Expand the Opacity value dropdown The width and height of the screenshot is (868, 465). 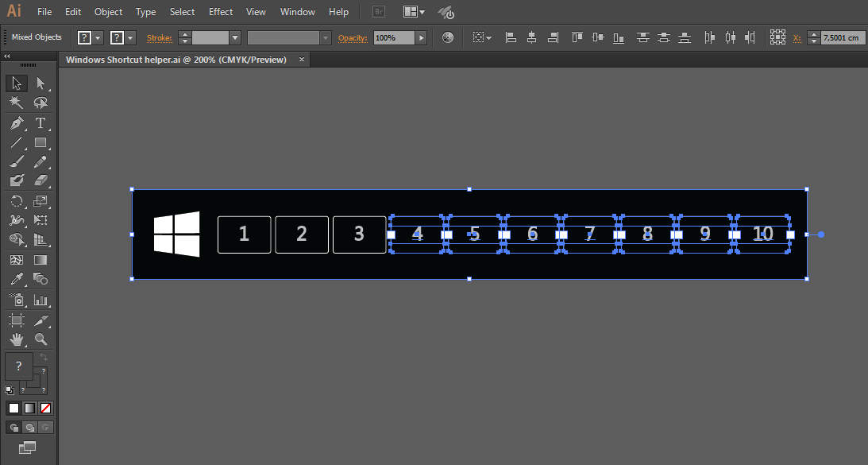421,37
